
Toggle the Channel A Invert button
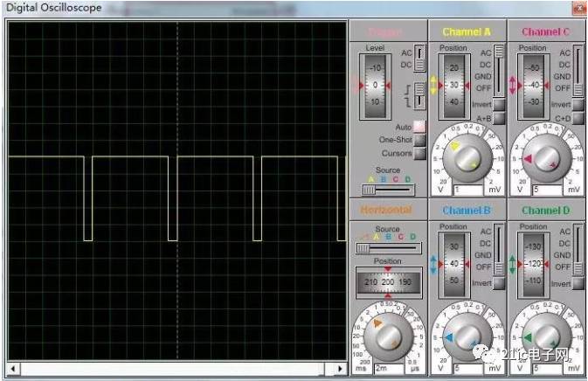click(x=500, y=104)
